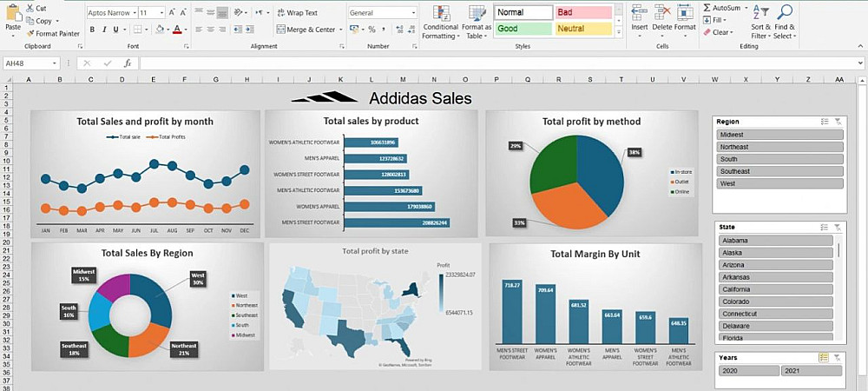Toggle multi-select in Region slicer
Image resolution: width=868 pixels, height=391 pixels.
[825, 122]
